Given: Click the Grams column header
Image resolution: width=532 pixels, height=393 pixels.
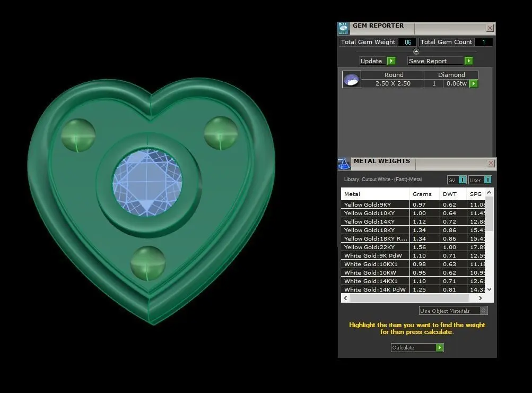Looking at the screenshot, I should coord(424,194).
